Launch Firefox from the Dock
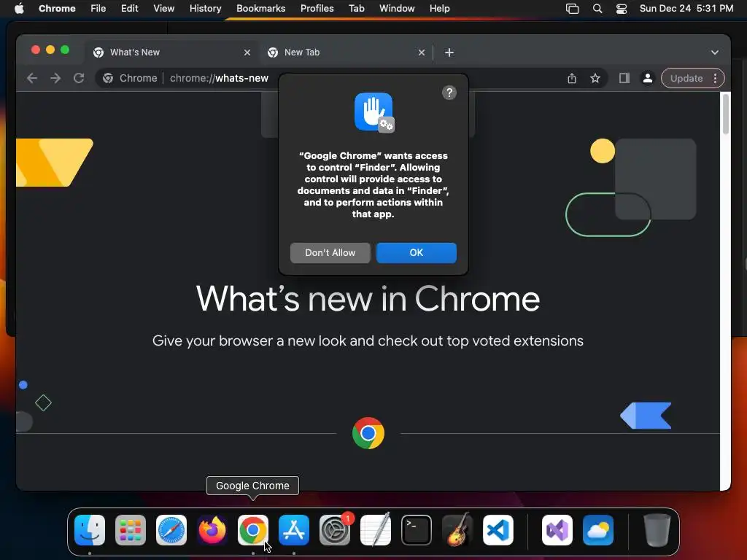This screenshot has width=747, height=560. [212, 530]
